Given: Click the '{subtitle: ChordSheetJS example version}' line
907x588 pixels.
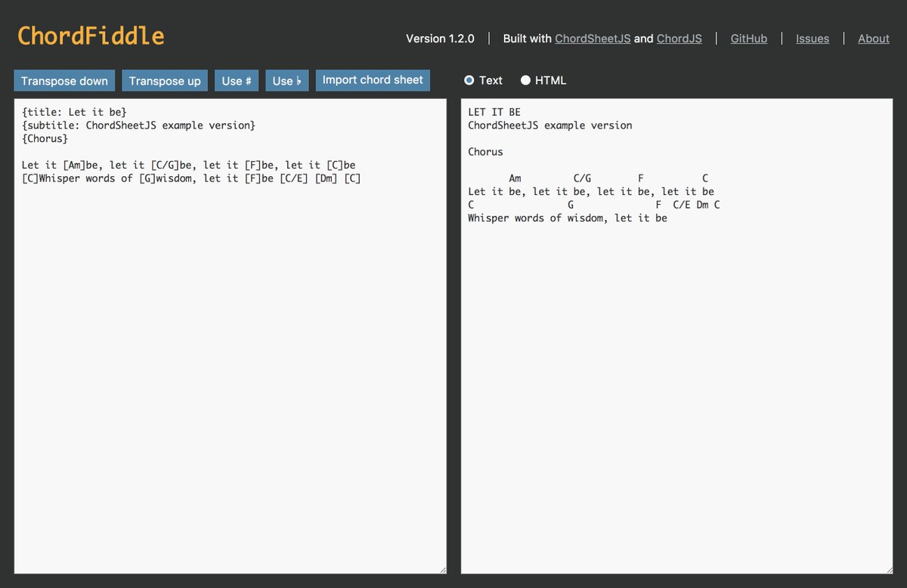Looking at the screenshot, I should point(139,125).
